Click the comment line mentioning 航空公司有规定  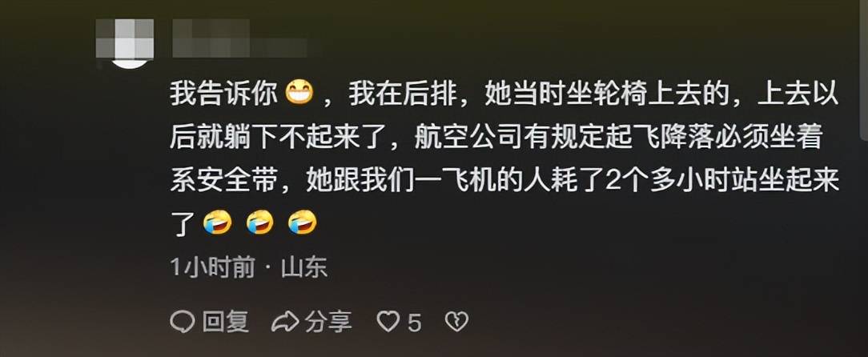(496, 138)
